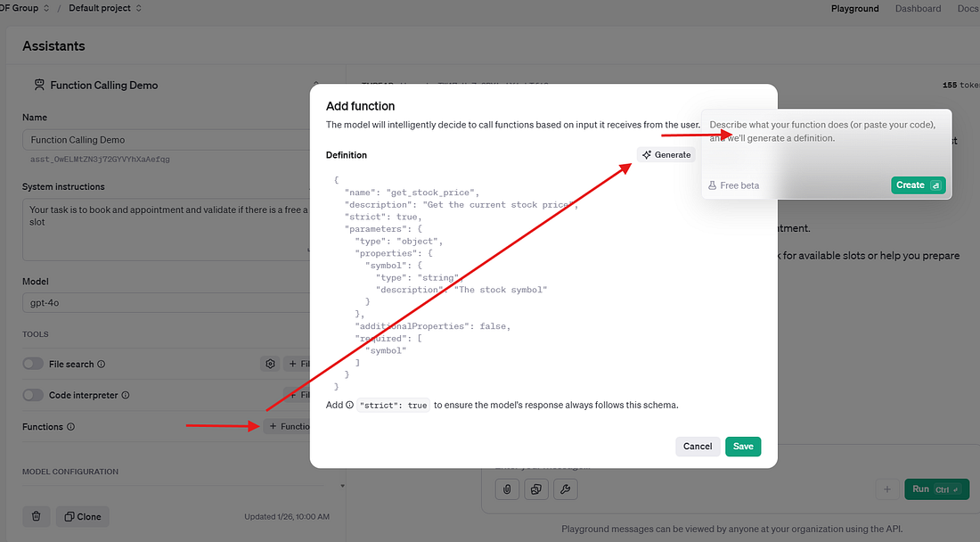Click the plus button beside Run
980x542 pixels.
(886, 489)
